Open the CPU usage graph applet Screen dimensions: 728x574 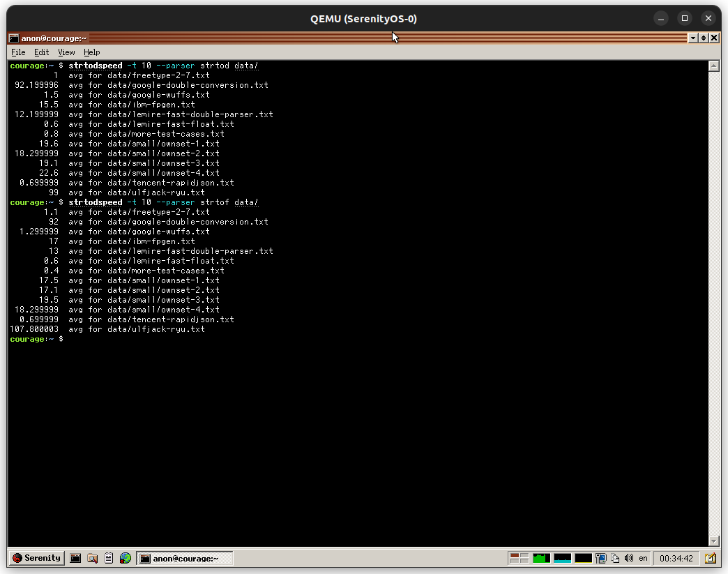coord(540,558)
